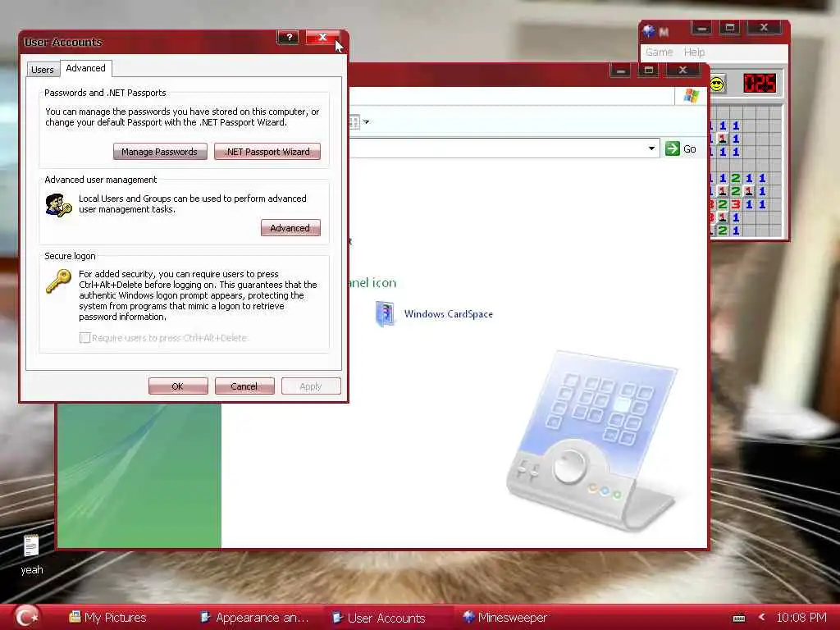Click the Control Panel address field
The width and height of the screenshot is (840, 630).
[496, 148]
